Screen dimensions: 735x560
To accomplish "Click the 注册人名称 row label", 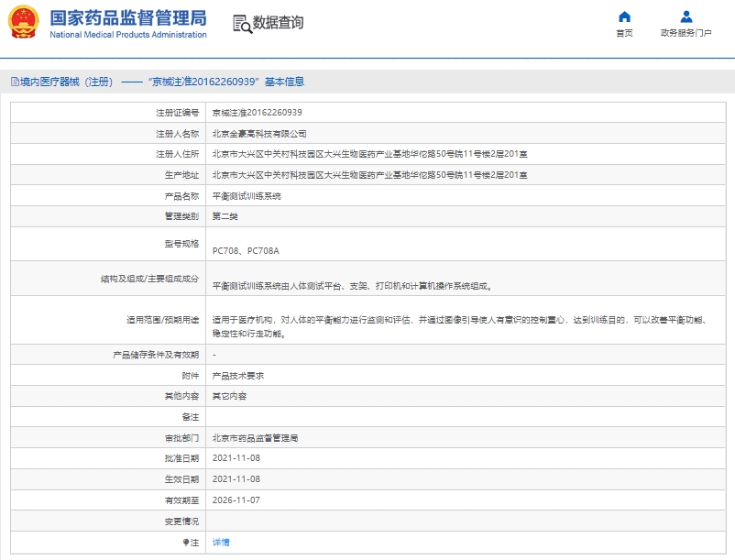I will pyautogui.click(x=177, y=134).
